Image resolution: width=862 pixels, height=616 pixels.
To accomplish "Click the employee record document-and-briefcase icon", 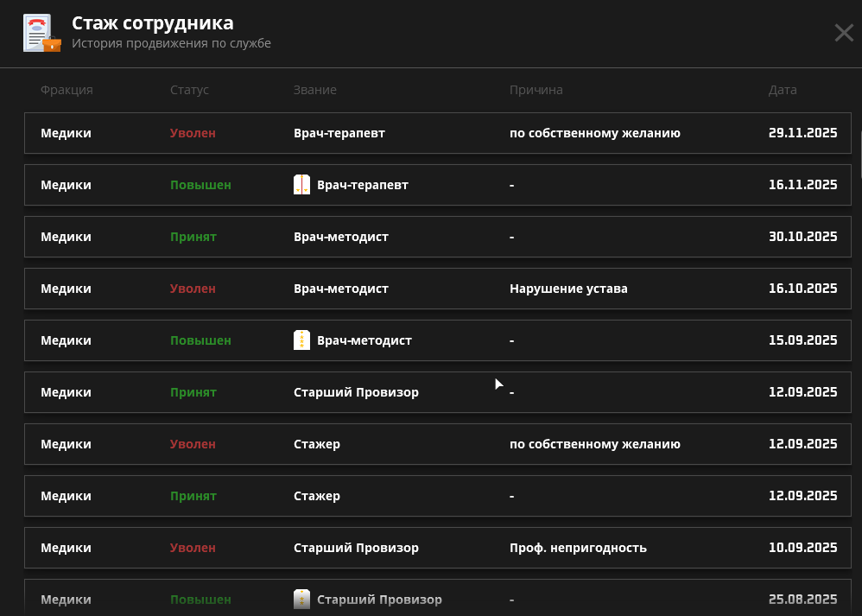I will coord(41,33).
